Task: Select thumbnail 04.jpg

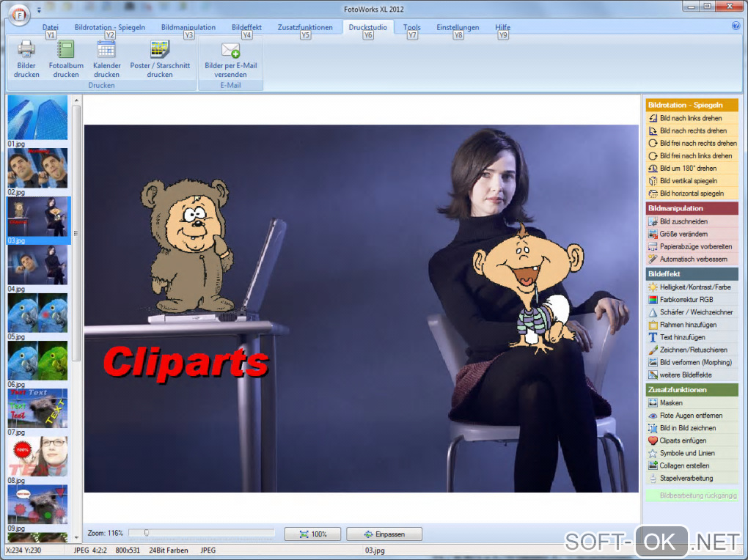Action: pyautogui.click(x=37, y=265)
